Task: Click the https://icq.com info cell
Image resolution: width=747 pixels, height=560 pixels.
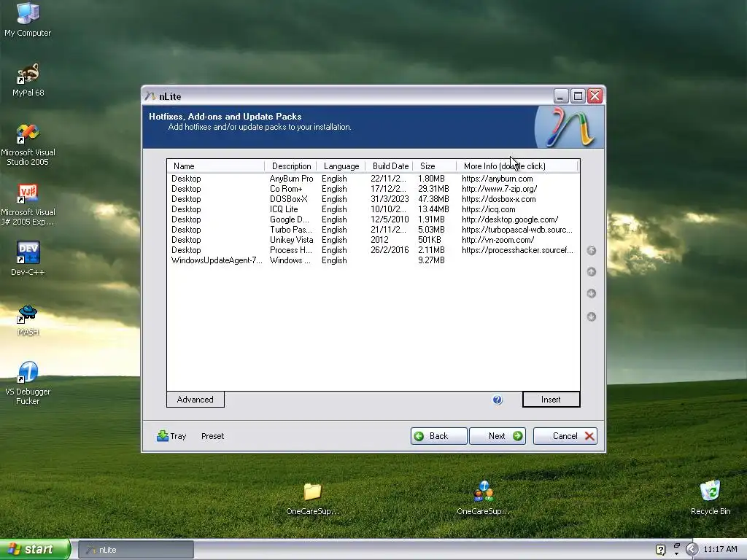Action: (488, 209)
